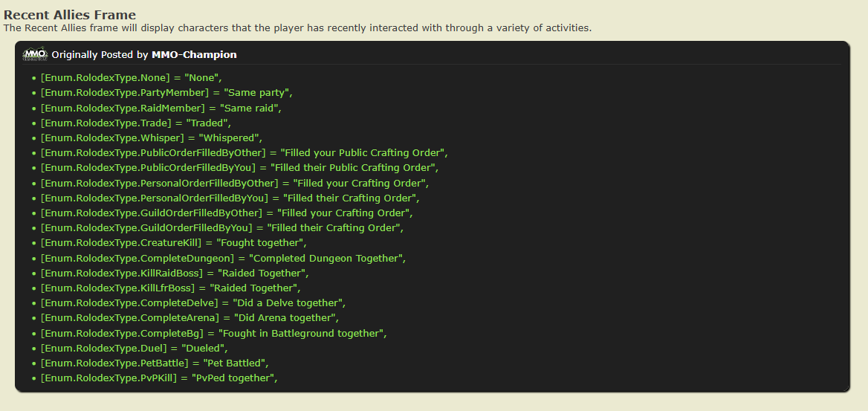Click the Recent Allies Frame heading
The height and width of the screenshot is (411, 868).
pyautogui.click(x=70, y=15)
